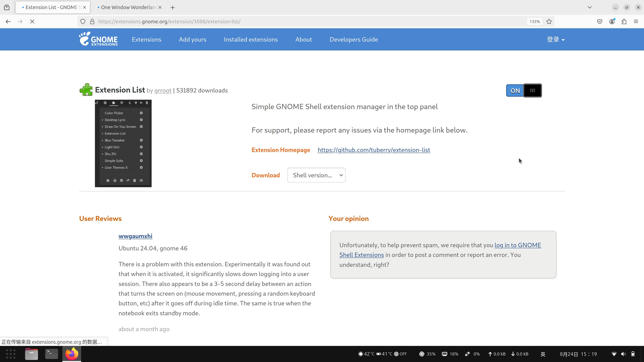Screen dimensions: 644x362
Task: Close the One Window Wonderland tab
Action: (x=160, y=8)
